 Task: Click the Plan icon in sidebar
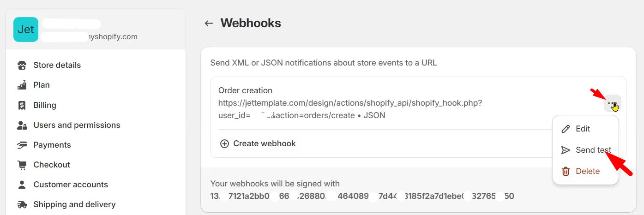coord(22,85)
